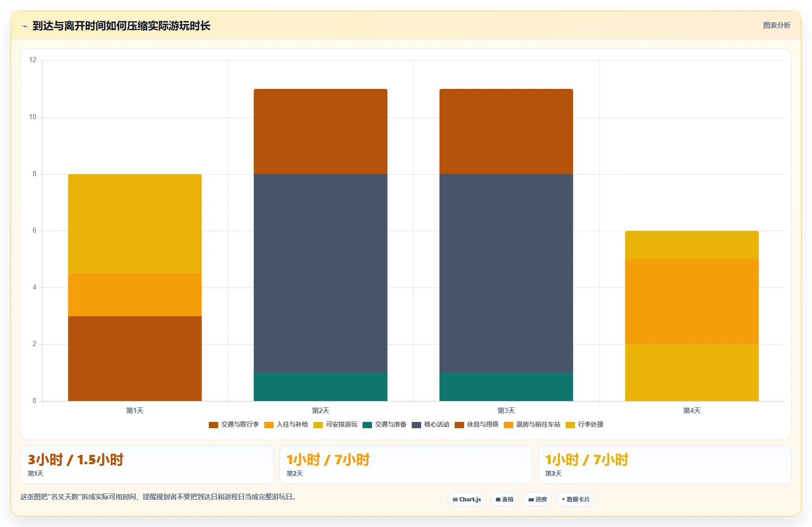Click the 数据卡片 chip
The width and height of the screenshot is (812, 527).
click(576, 499)
